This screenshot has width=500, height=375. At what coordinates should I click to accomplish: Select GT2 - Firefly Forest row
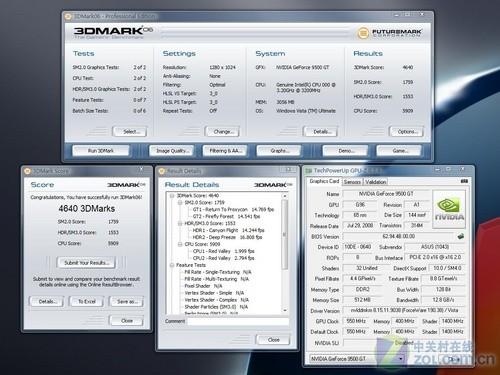[226, 217]
